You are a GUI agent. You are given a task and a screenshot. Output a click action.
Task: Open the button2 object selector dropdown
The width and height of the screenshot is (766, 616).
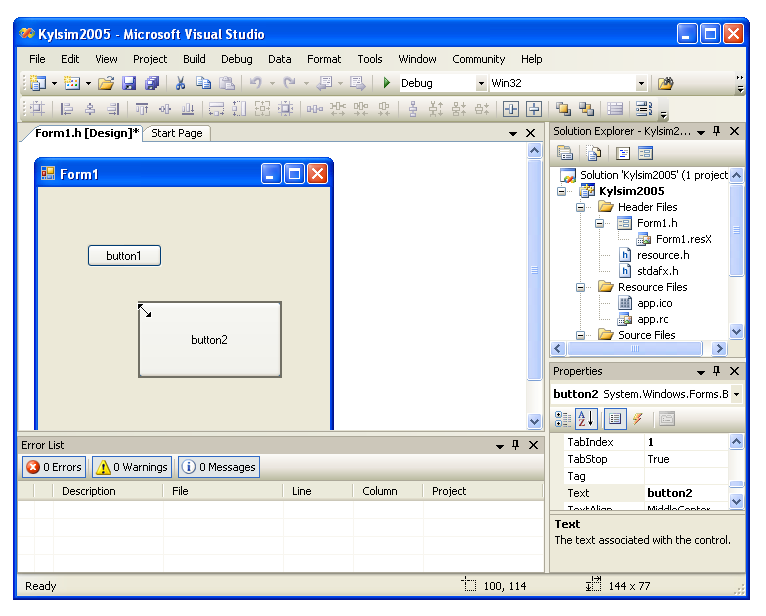[x=736, y=394]
